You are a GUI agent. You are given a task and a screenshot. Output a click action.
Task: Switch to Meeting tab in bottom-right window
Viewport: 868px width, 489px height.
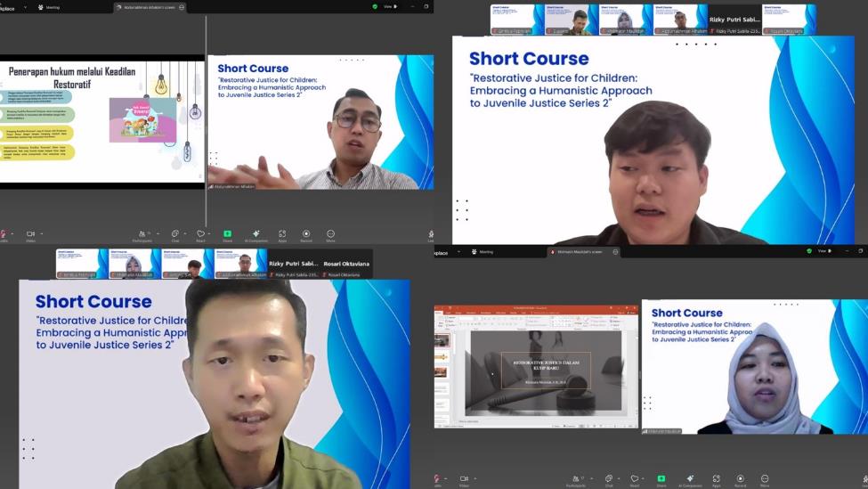483,251
